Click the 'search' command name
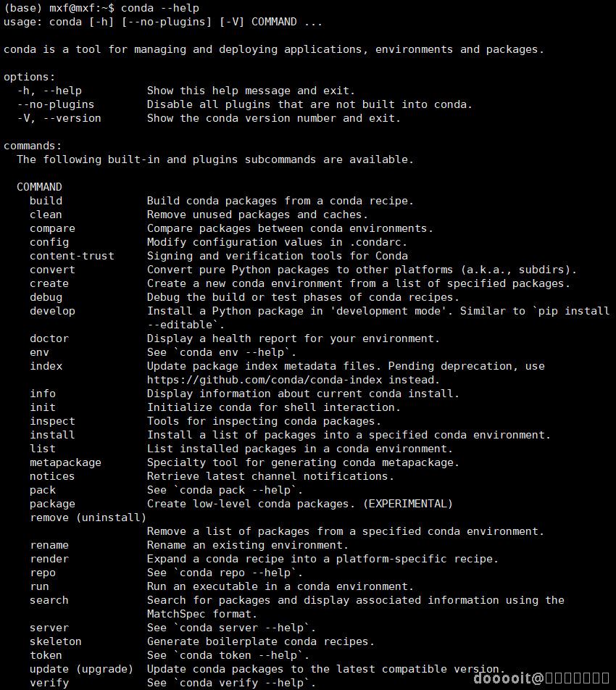 click(x=49, y=600)
